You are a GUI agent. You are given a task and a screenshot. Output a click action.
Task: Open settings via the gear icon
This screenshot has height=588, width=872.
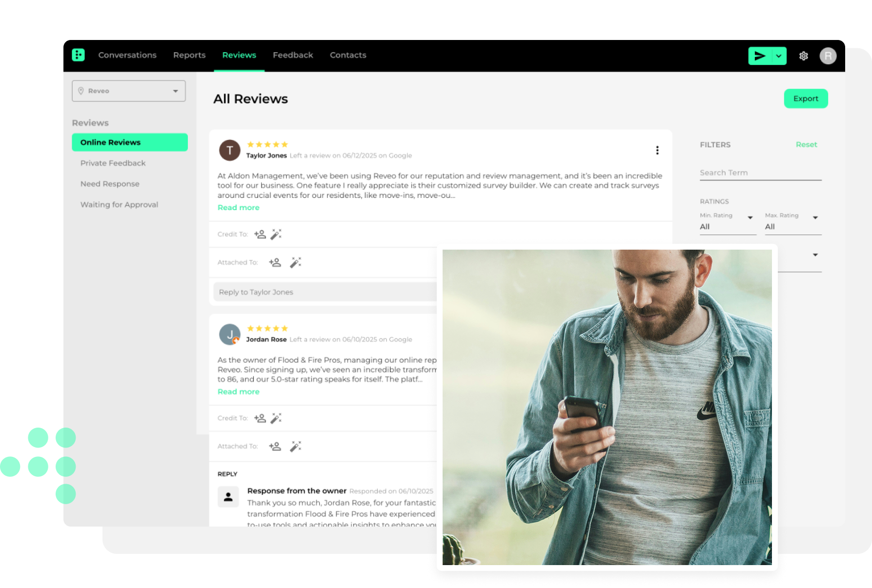[x=803, y=56]
